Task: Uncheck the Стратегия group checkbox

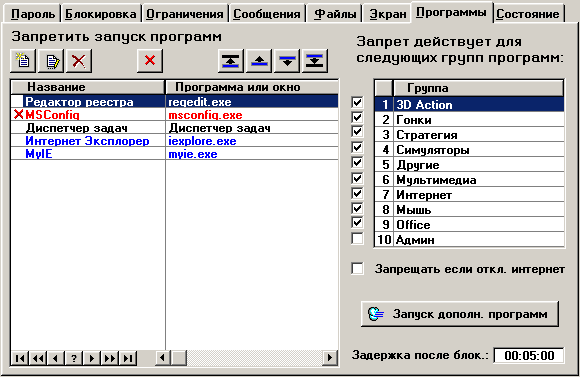Action: click(x=357, y=132)
